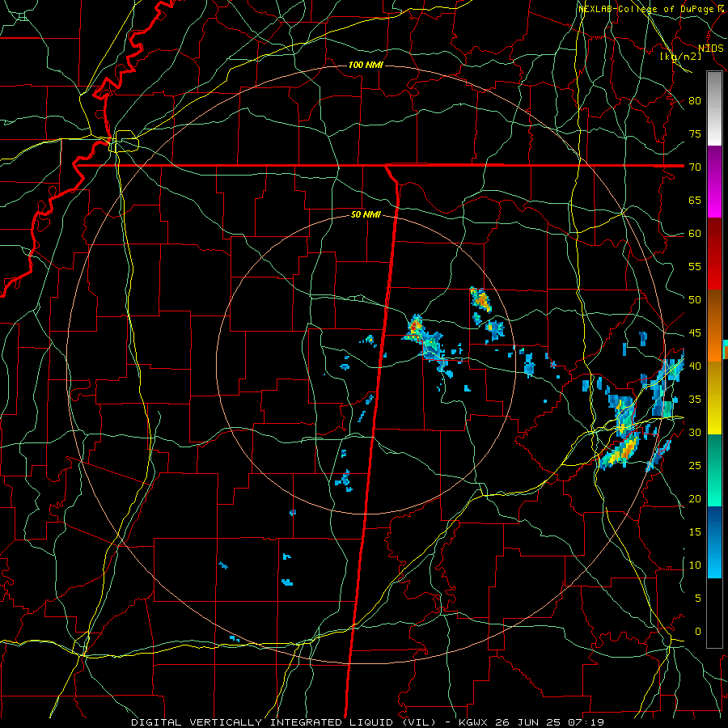
Task: Click the 5 value on the color scale
Action: tap(697, 599)
